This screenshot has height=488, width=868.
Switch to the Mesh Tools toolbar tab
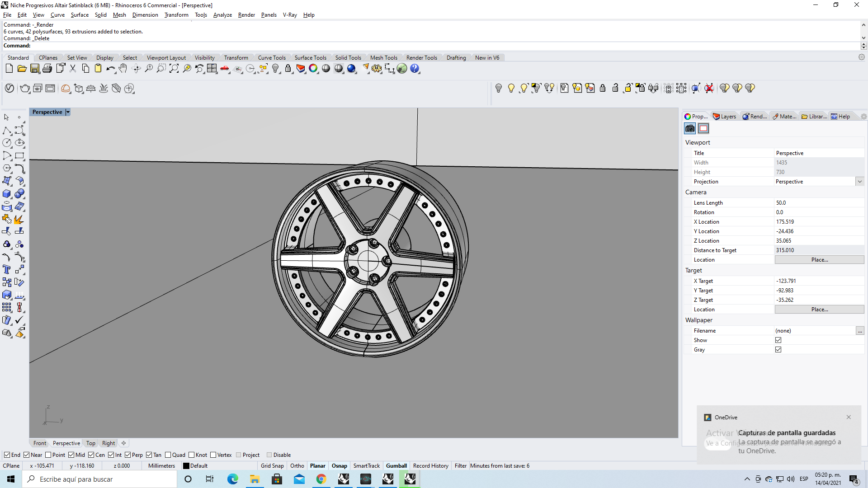pos(383,58)
